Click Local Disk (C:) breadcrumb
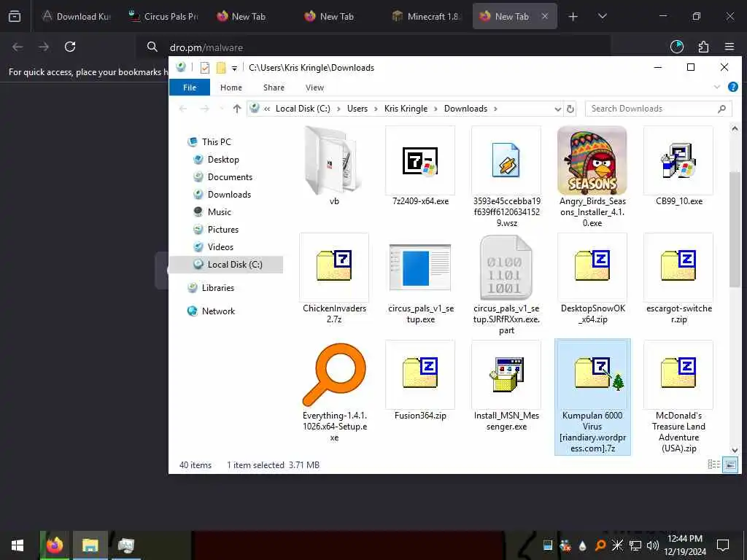This screenshot has width=747, height=560. pos(303,109)
